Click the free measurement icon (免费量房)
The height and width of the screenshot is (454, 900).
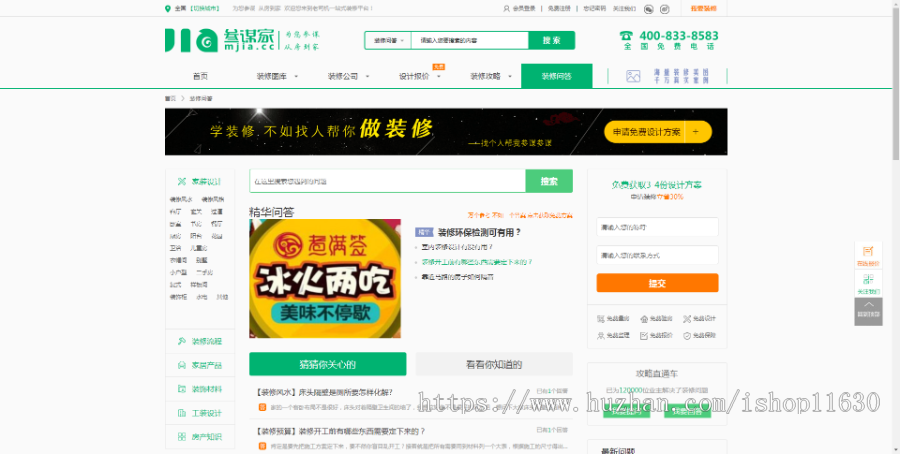click(x=600, y=319)
